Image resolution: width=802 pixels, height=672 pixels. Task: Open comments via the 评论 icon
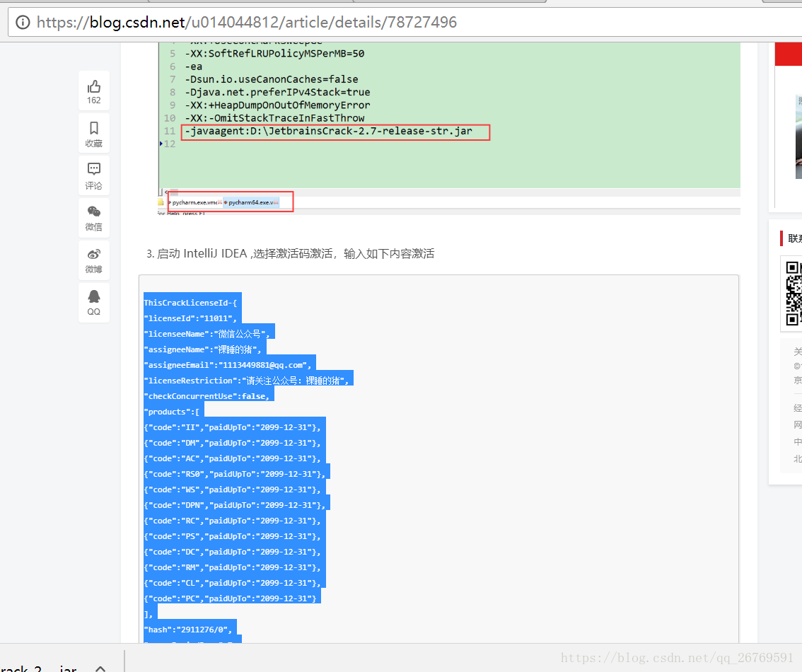[x=93, y=176]
